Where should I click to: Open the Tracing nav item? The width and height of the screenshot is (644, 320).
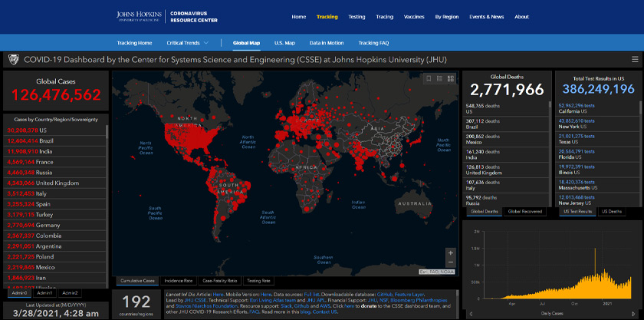(x=384, y=17)
